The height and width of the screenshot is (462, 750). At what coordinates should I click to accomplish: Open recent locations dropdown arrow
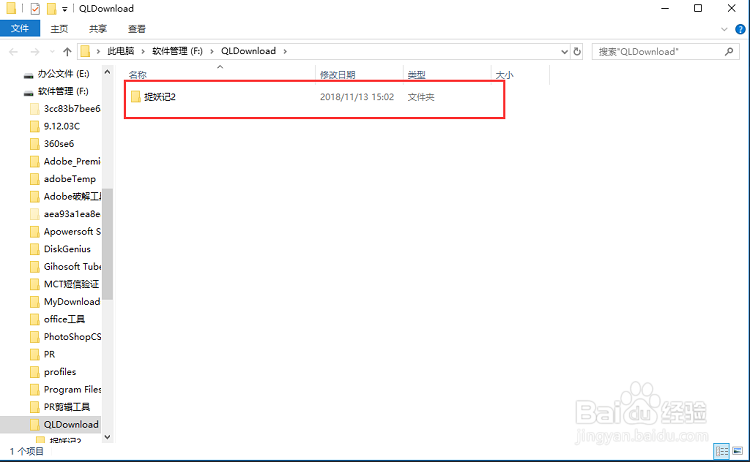(x=52, y=52)
